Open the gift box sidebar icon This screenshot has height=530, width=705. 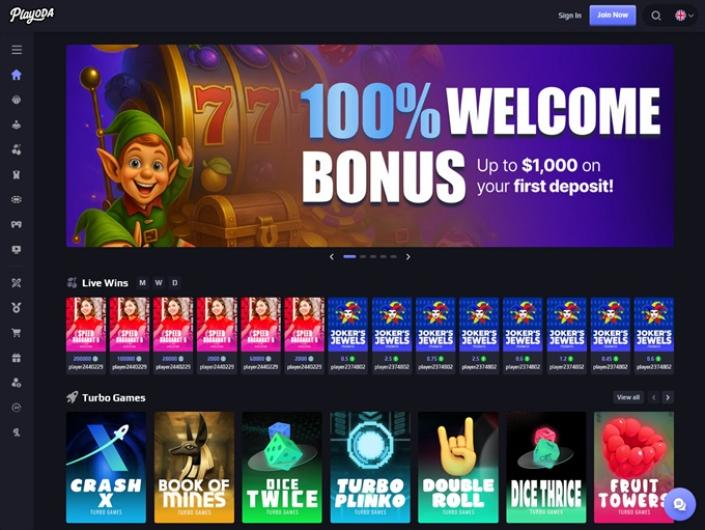click(17, 358)
